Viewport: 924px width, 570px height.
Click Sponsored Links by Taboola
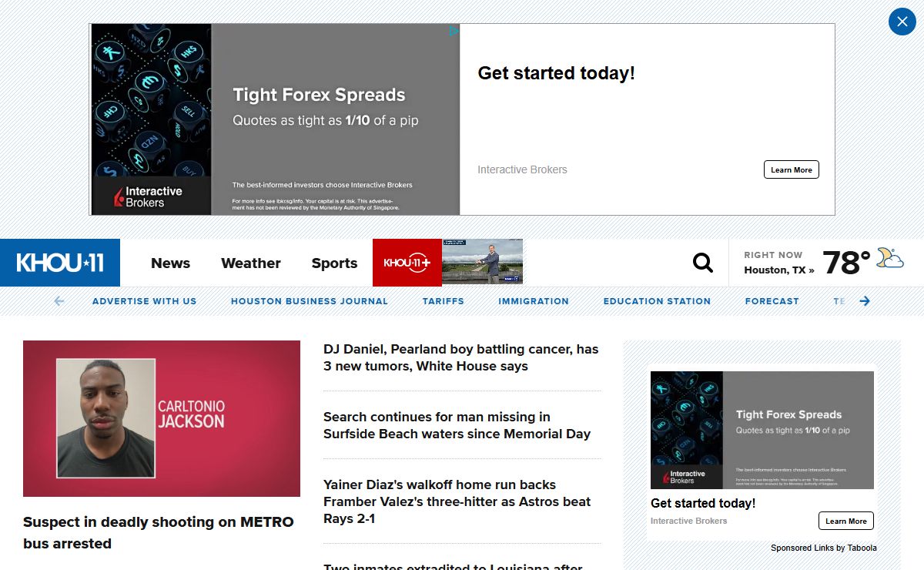[x=824, y=548]
